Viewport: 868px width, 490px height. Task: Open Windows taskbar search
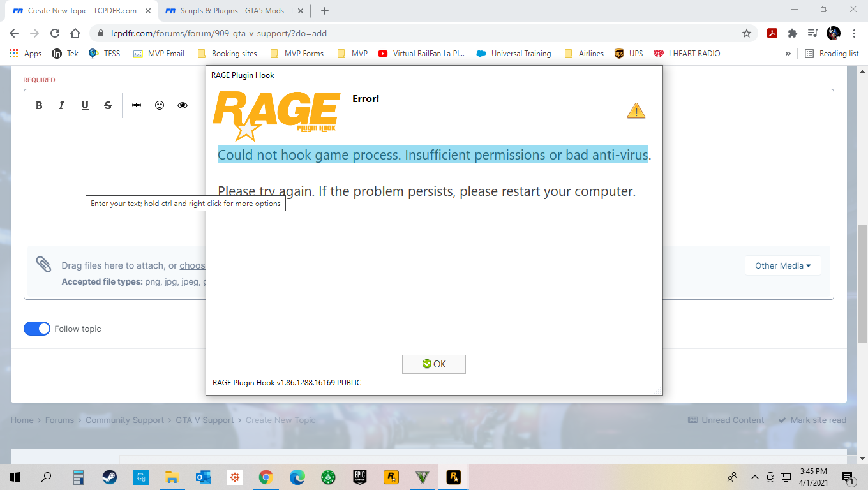[47, 477]
